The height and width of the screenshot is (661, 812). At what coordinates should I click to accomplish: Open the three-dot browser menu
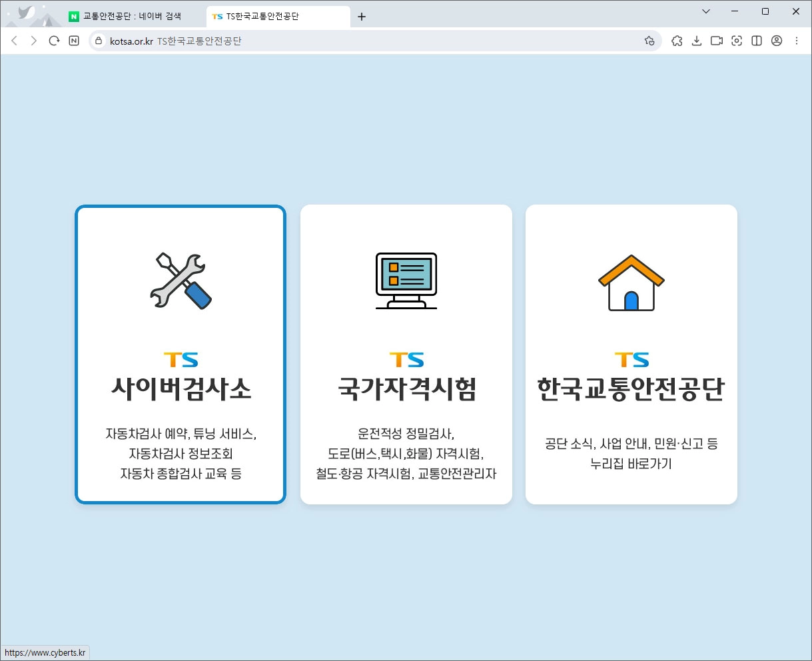tap(797, 41)
